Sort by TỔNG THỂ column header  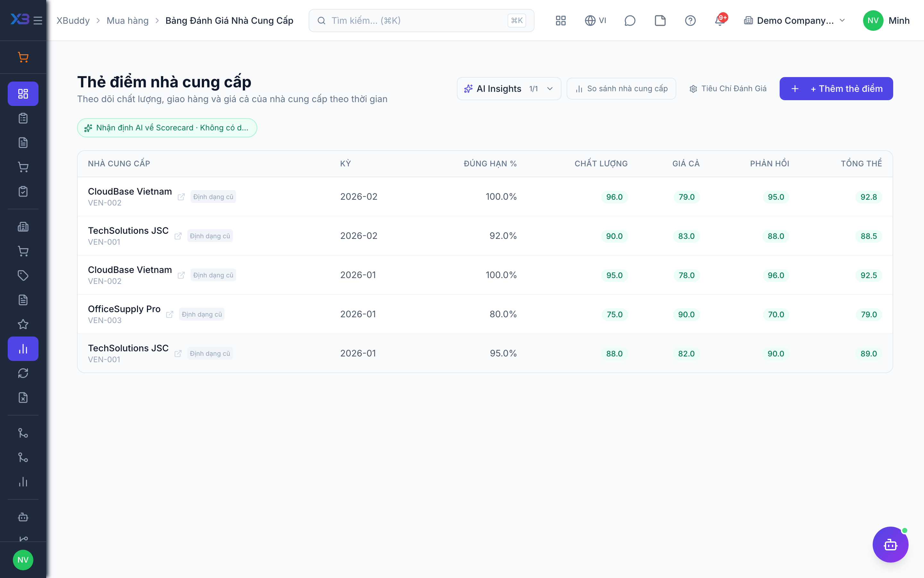(x=861, y=164)
